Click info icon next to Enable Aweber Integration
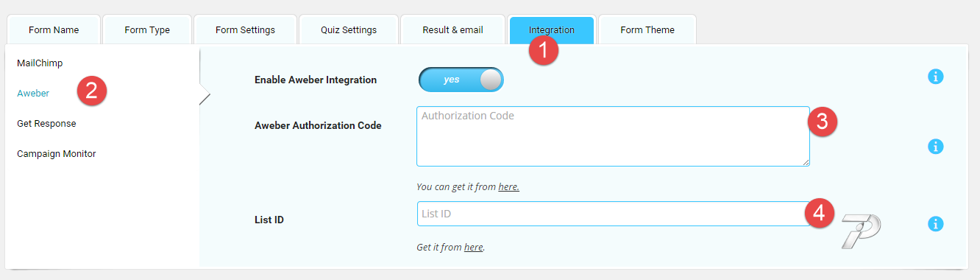 pyautogui.click(x=935, y=77)
